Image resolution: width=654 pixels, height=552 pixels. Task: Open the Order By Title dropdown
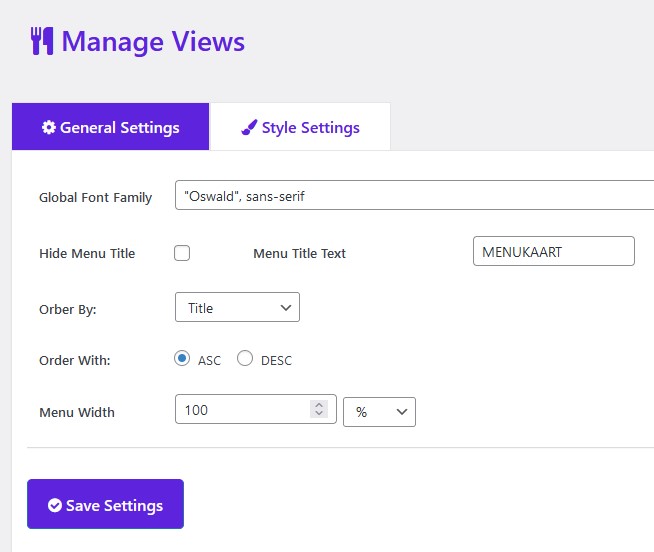[237, 307]
